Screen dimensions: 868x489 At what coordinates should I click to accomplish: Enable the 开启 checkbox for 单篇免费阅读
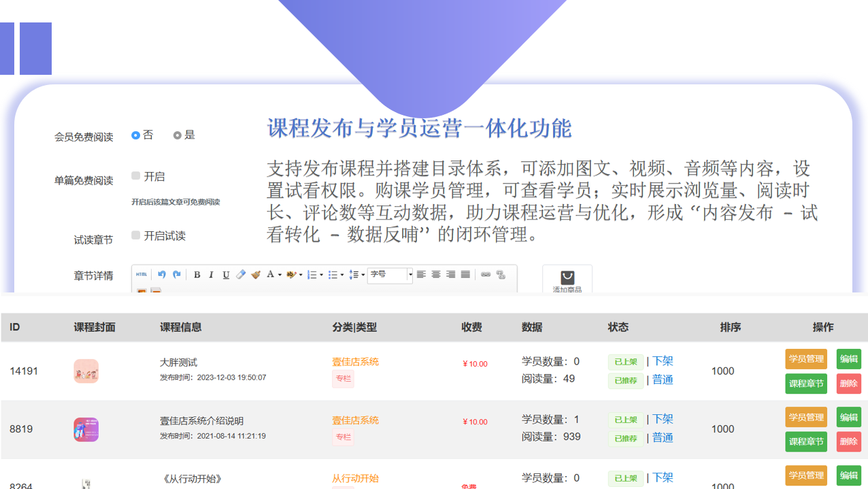(x=136, y=176)
